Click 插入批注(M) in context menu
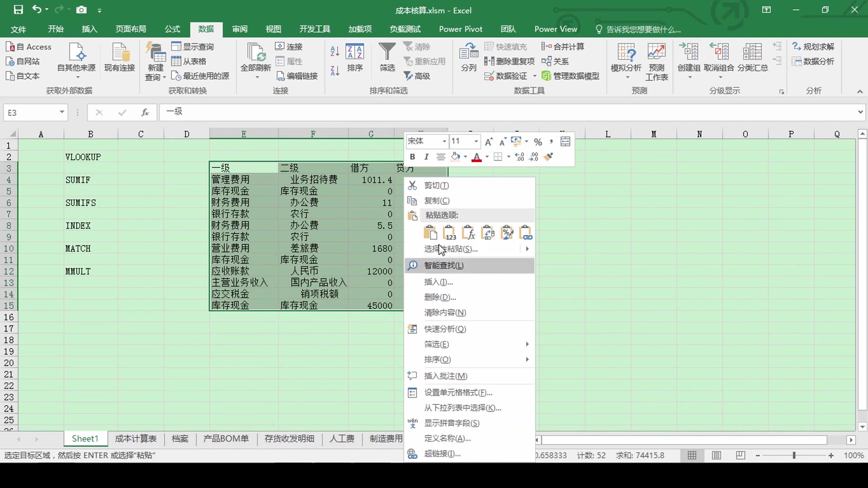Image resolution: width=868 pixels, height=488 pixels. coord(445,375)
